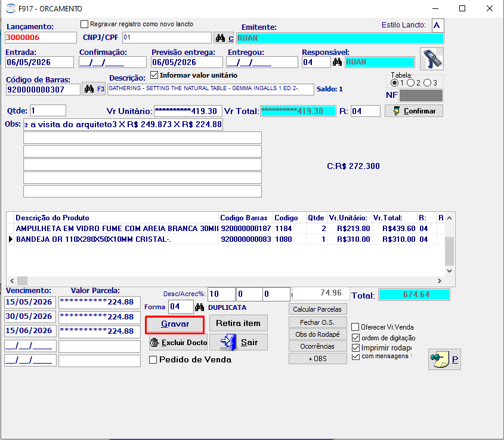Click the Sair exit door icon
The image size is (504, 440).
click(x=229, y=342)
